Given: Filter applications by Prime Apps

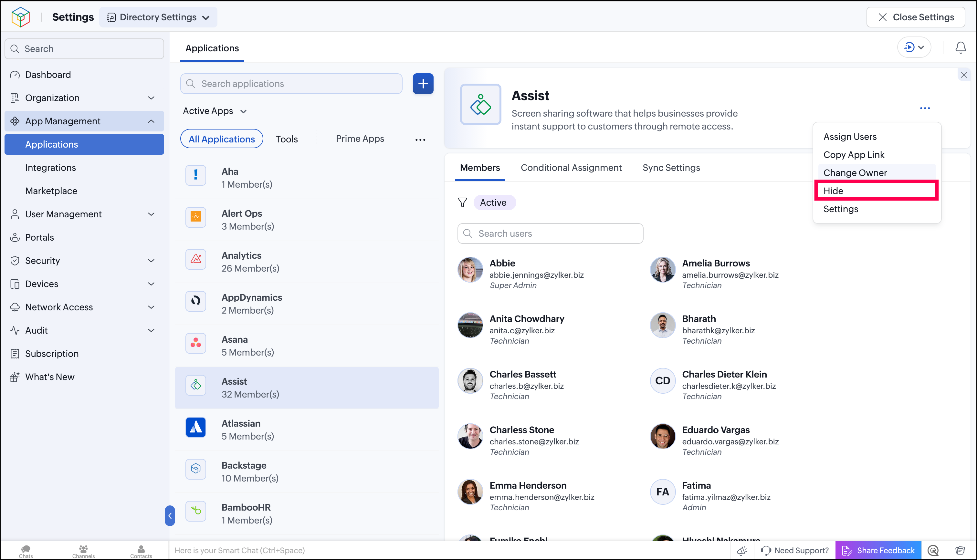Looking at the screenshot, I should pyautogui.click(x=360, y=139).
